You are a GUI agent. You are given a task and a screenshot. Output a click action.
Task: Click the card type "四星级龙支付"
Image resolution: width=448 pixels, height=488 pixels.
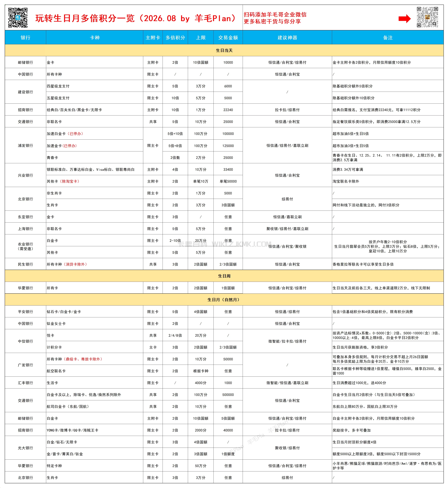tap(94, 86)
